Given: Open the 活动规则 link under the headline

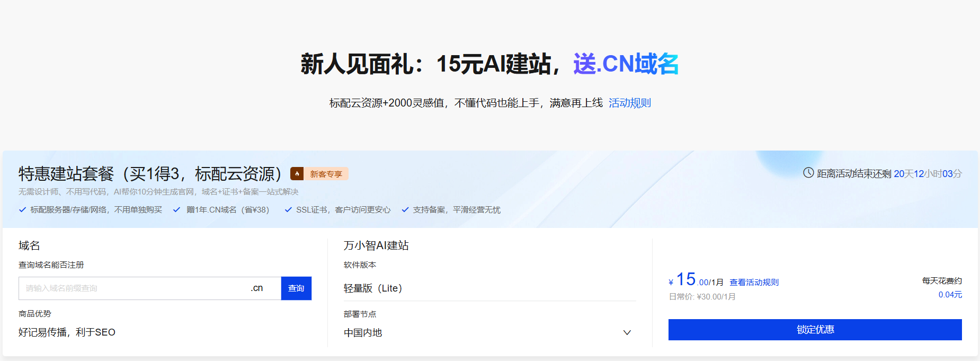Looking at the screenshot, I should [x=630, y=103].
